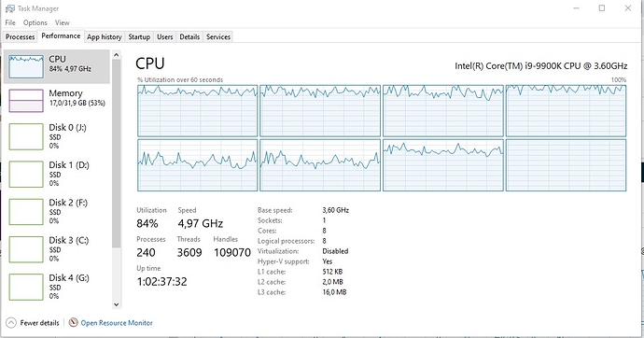Switch to the Startup tab

tap(139, 37)
